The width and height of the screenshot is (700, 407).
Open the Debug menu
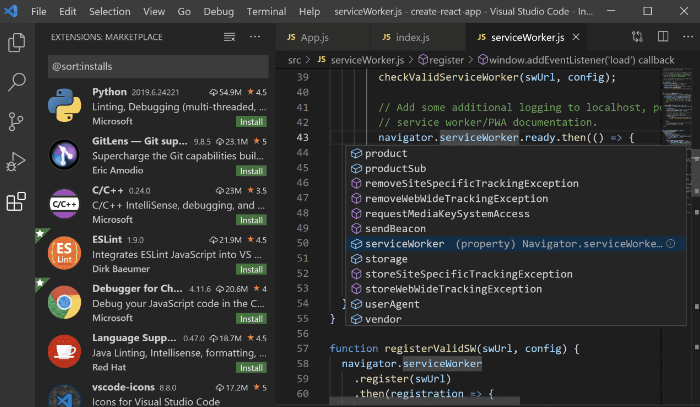[218, 12]
